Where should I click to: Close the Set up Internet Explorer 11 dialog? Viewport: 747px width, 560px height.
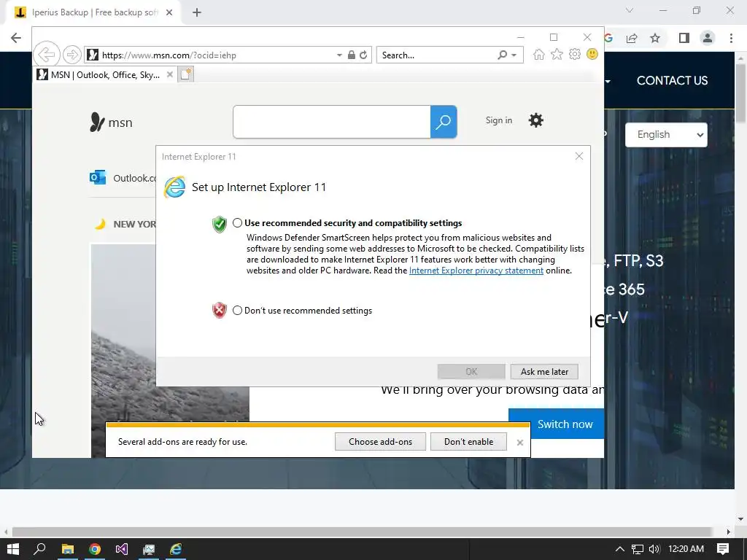578,156
